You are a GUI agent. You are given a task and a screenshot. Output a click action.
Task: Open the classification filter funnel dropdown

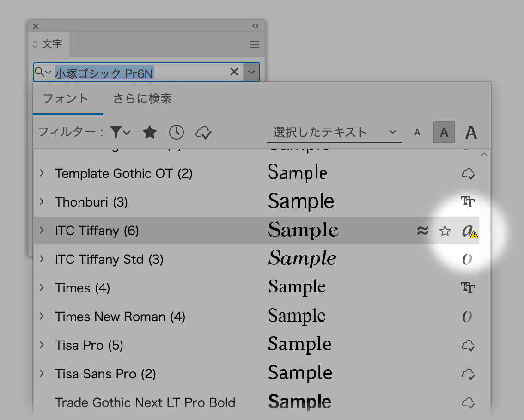120,132
